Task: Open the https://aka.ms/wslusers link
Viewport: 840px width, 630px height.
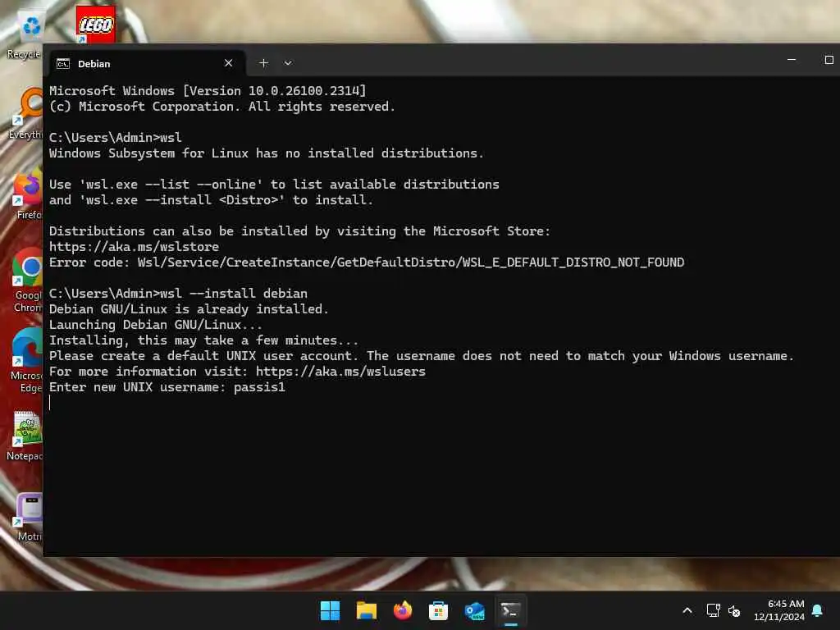Action: 340,372
